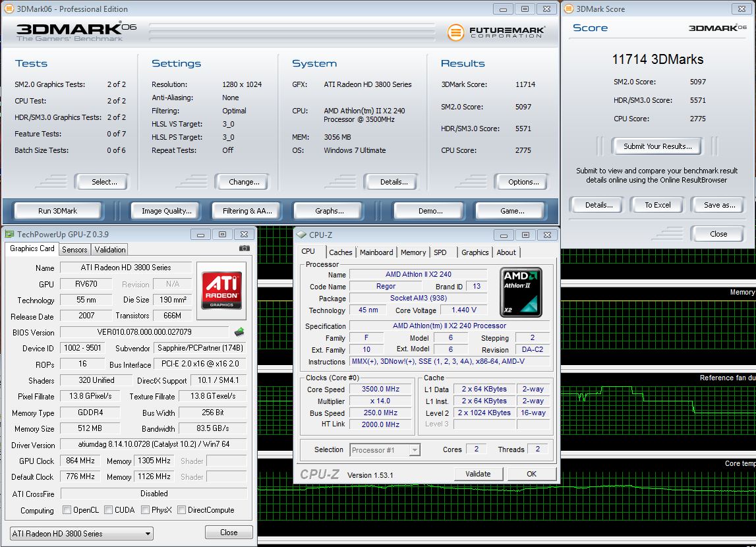Toggle the PhysX checkbox
This screenshot has height=547, width=756.
pyautogui.click(x=145, y=510)
